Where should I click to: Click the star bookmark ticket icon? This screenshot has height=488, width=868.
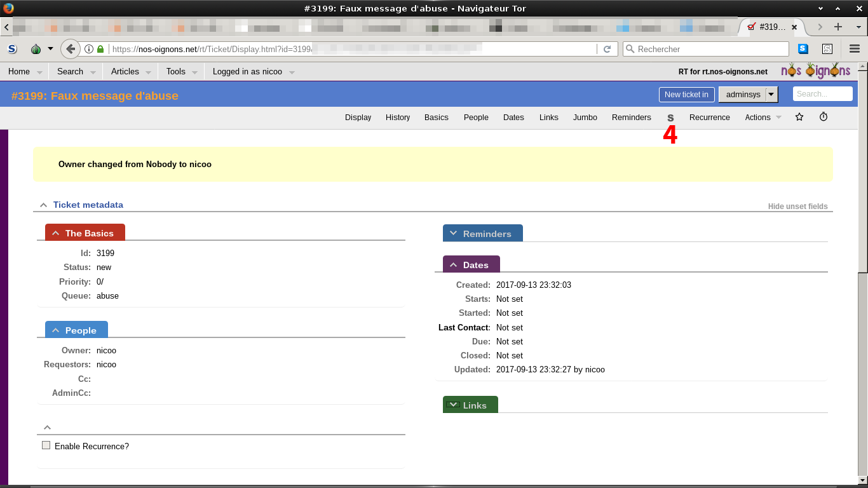tap(799, 117)
